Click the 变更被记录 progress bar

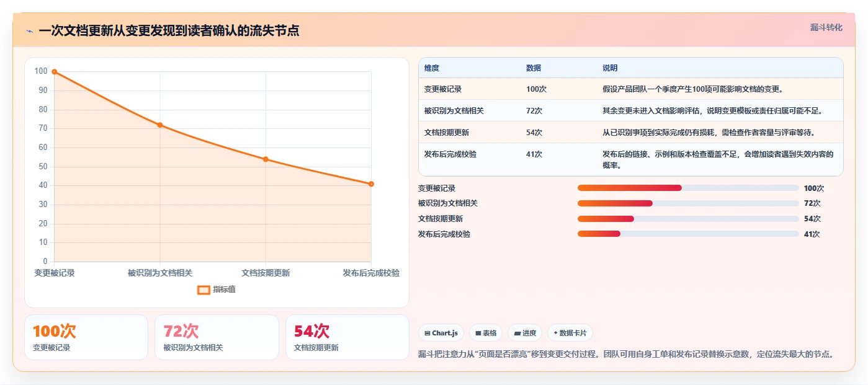688,188
